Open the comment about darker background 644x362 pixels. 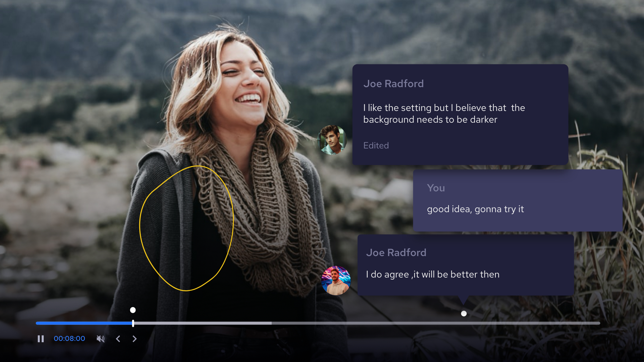pyautogui.click(x=444, y=114)
